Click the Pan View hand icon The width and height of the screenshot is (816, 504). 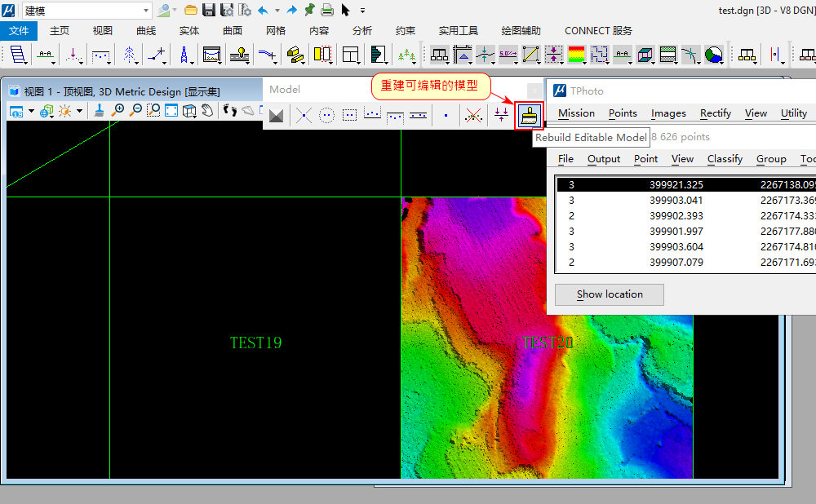coord(208,110)
